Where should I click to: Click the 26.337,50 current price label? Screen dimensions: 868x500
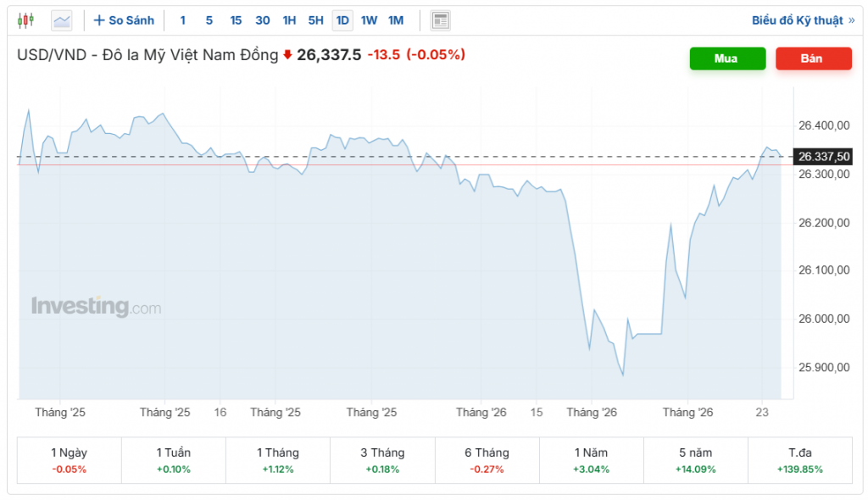click(x=822, y=157)
